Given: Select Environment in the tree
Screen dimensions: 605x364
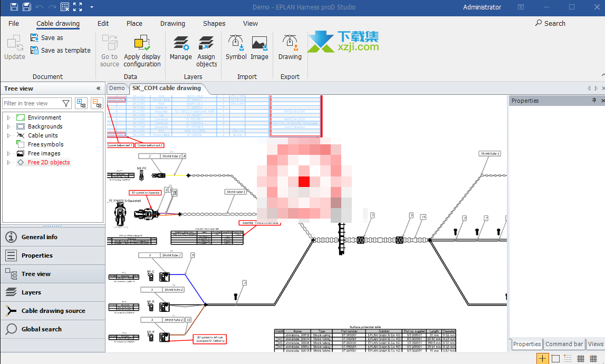Looking at the screenshot, I should tap(44, 117).
